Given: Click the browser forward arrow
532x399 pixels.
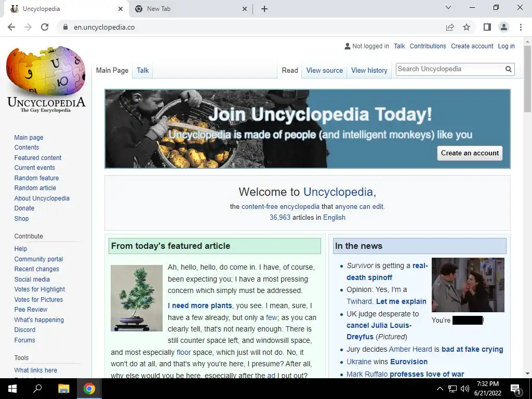Looking at the screenshot, I should coord(28,27).
